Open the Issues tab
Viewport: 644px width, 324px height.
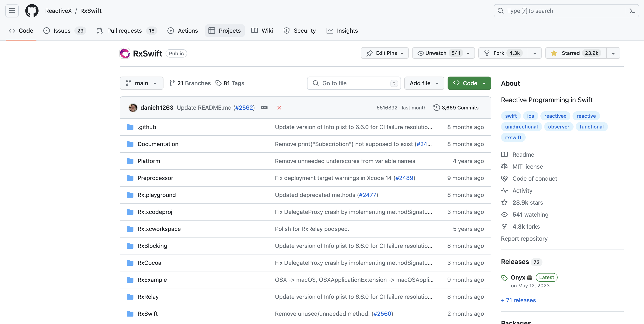point(65,31)
